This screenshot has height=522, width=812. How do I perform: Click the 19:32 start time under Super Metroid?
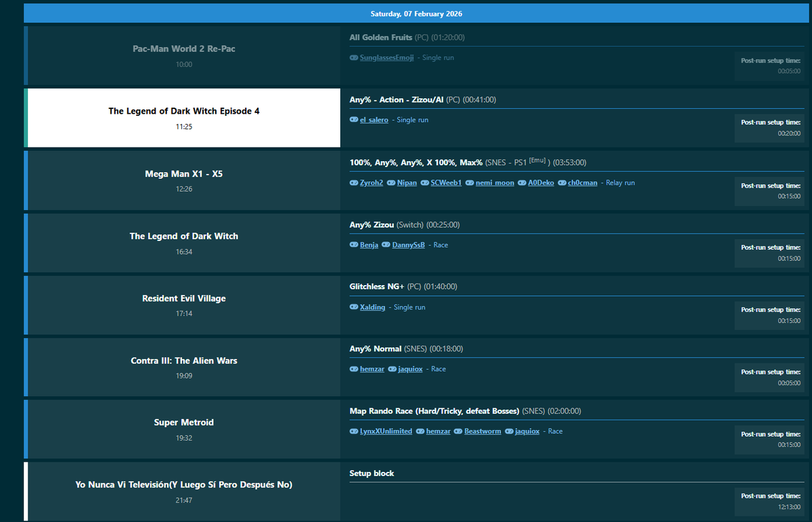pos(184,438)
